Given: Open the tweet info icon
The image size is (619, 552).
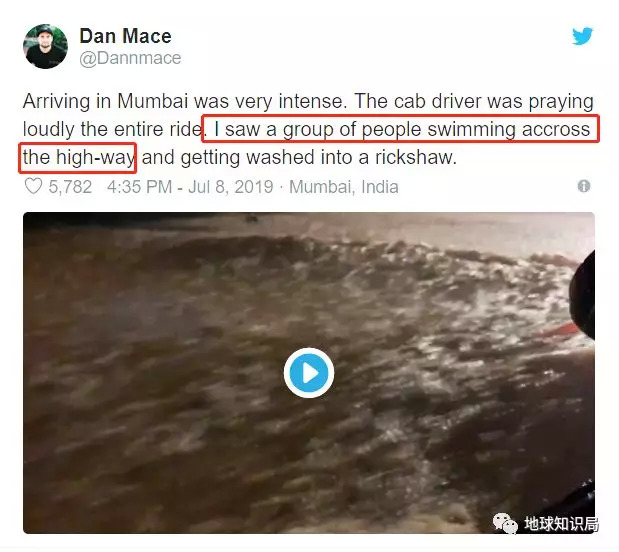Looking at the screenshot, I should [584, 186].
